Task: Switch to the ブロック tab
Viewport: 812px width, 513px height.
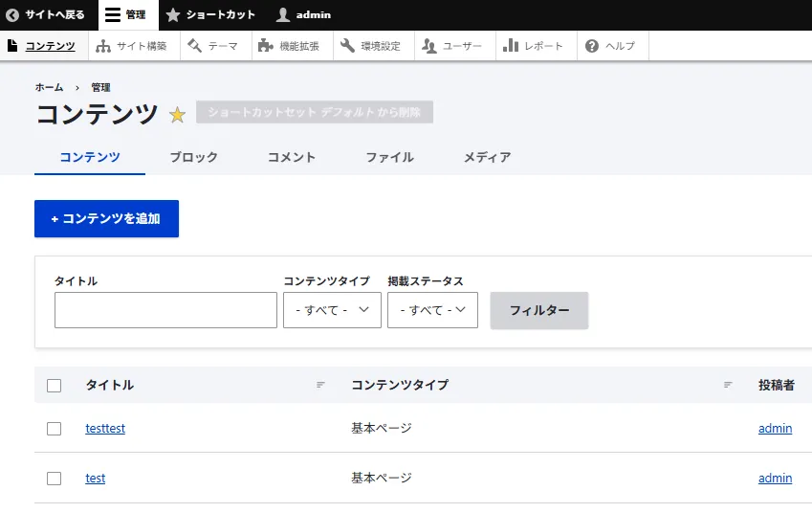Action: click(x=193, y=157)
